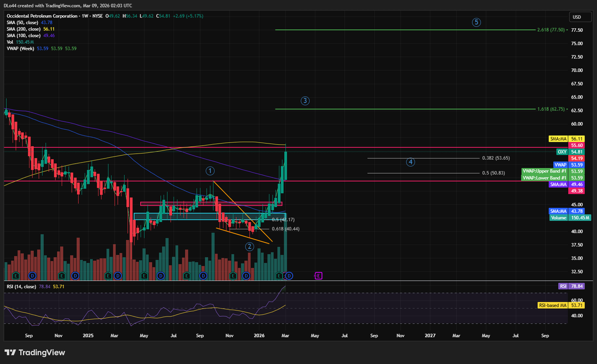
Task: Click the RSI 78.84 axis label
Action: (x=571, y=286)
